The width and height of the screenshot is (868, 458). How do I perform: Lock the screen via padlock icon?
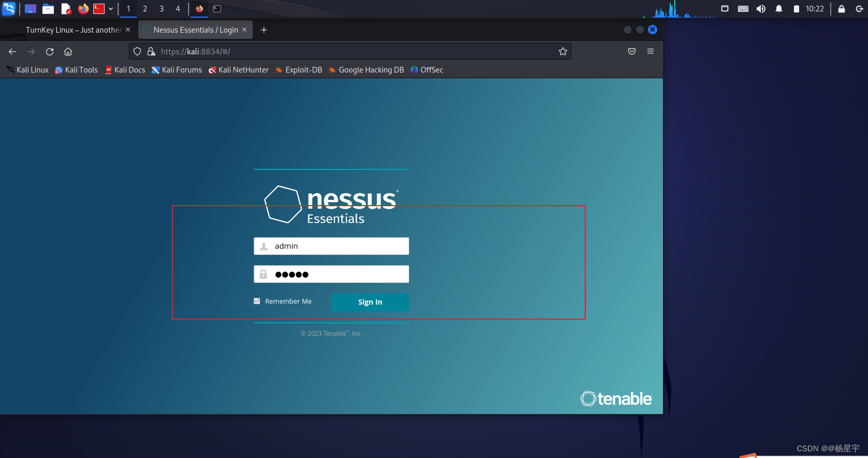(x=842, y=9)
